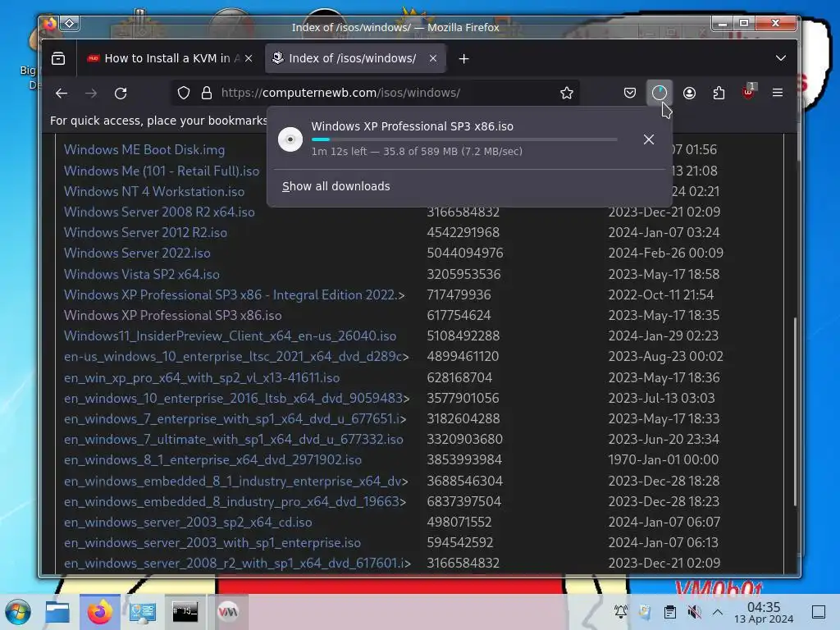Click the page vertical scrollbar thumb
This screenshot has width=840, height=630.
pos(796,412)
